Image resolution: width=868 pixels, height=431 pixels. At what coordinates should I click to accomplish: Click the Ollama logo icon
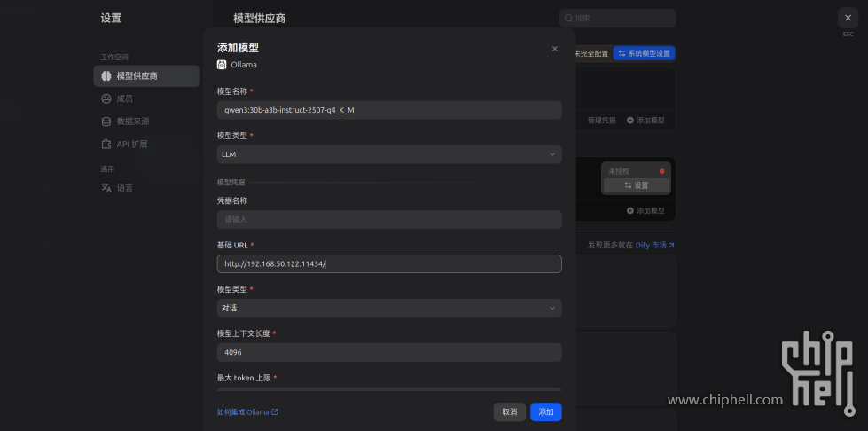[222, 64]
